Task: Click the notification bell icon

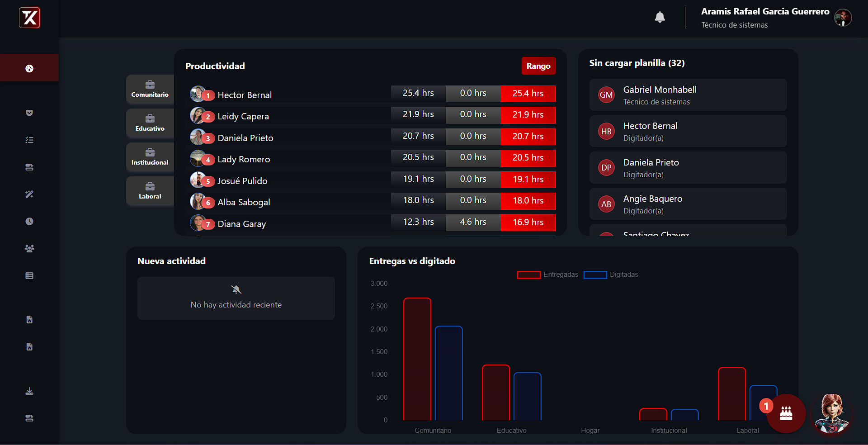Action: point(660,17)
